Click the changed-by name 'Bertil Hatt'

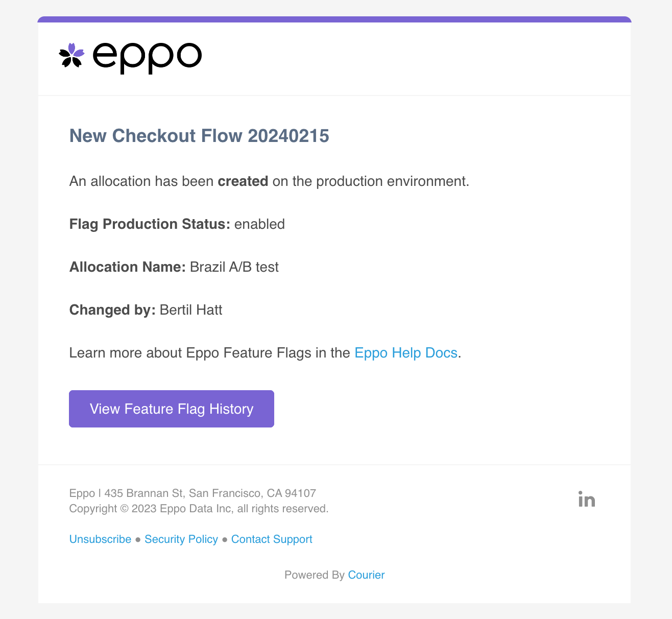coord(190,310)
